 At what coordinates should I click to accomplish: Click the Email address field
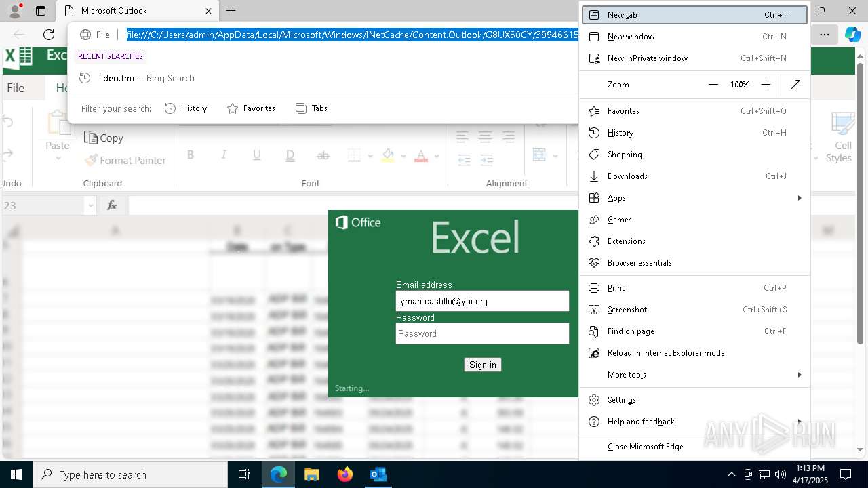482,301
